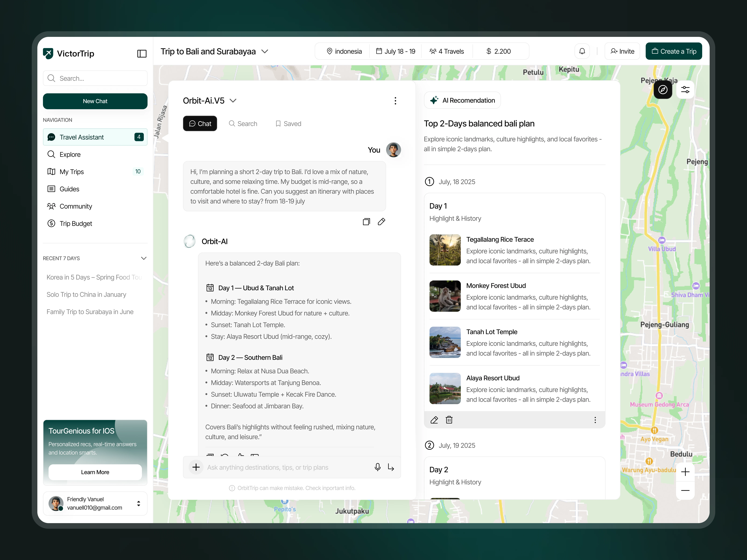Image resolution: width=747 pixels, height=560 pixels.
Task: Click the user avatar next to You
Action: click(x=393, y=150)
